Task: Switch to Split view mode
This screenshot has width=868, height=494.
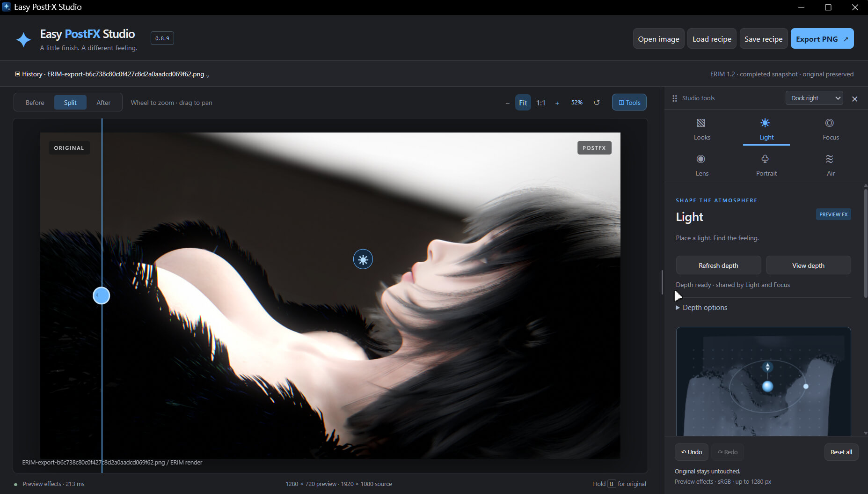Action: (x=70, y=103)
